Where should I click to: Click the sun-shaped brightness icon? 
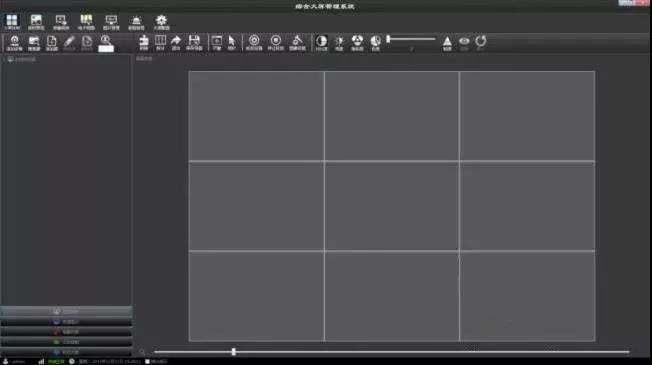pos(339,42)
